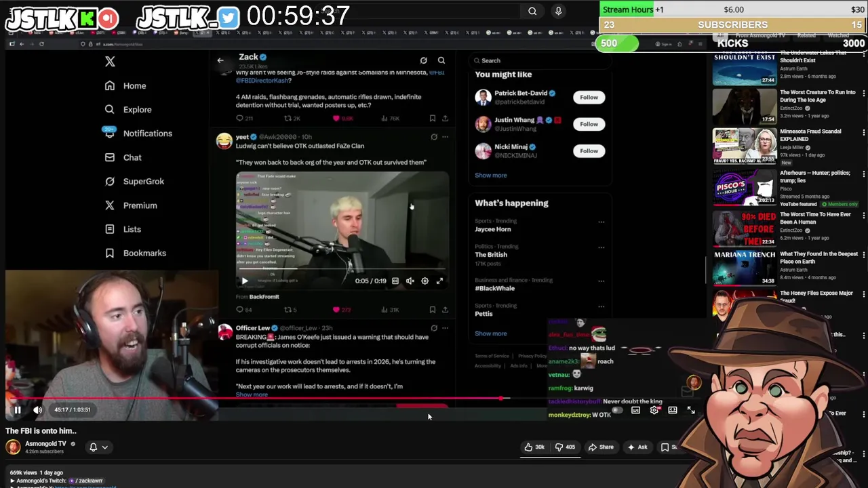Image resolution: width=868 pixels, height=488 pixels.
Task: Toggle captions on embedded tweet video
Action: [395, 281]
